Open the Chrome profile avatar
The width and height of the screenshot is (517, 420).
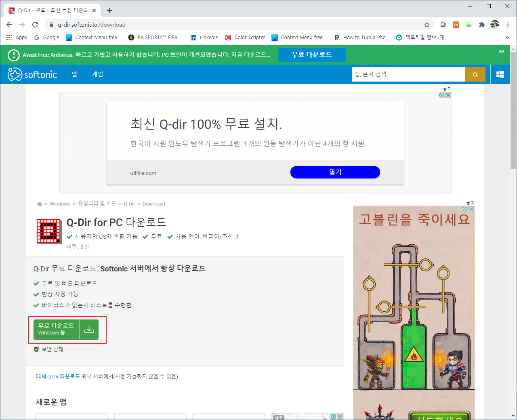[x=495, y=25]
